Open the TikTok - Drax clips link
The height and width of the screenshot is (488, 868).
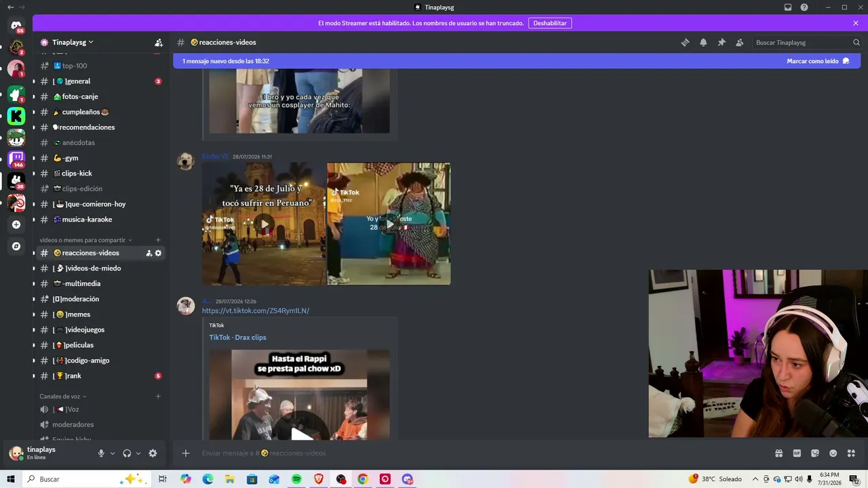tap(237, 338)
